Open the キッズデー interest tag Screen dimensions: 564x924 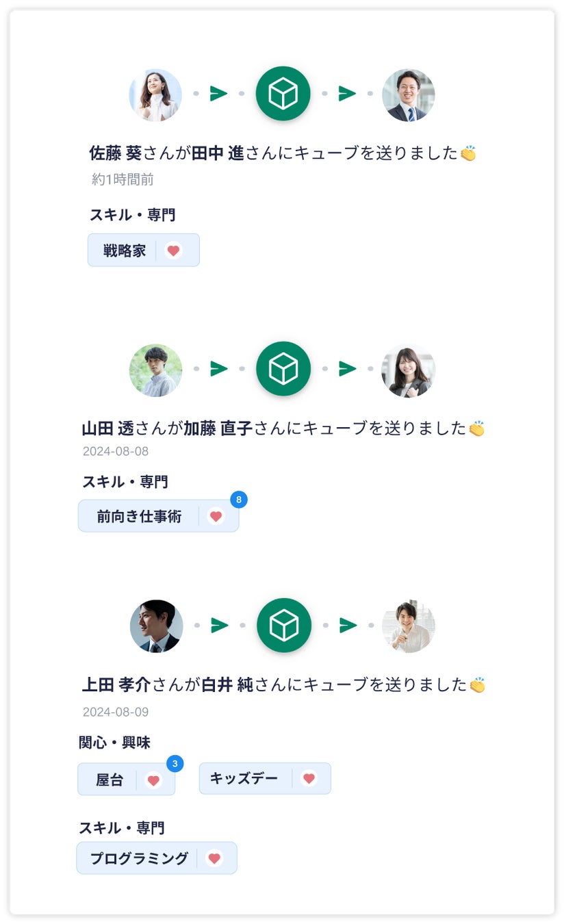click(244, 778)
